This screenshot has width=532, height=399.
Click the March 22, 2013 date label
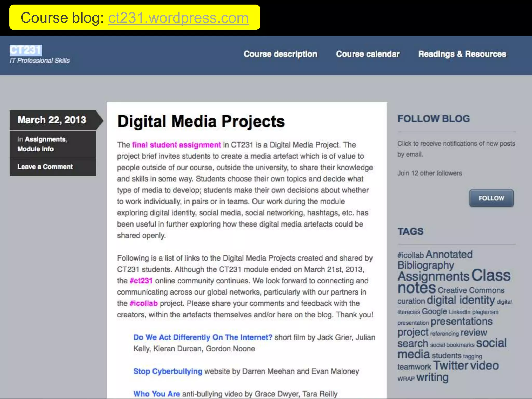pos(52,120)
